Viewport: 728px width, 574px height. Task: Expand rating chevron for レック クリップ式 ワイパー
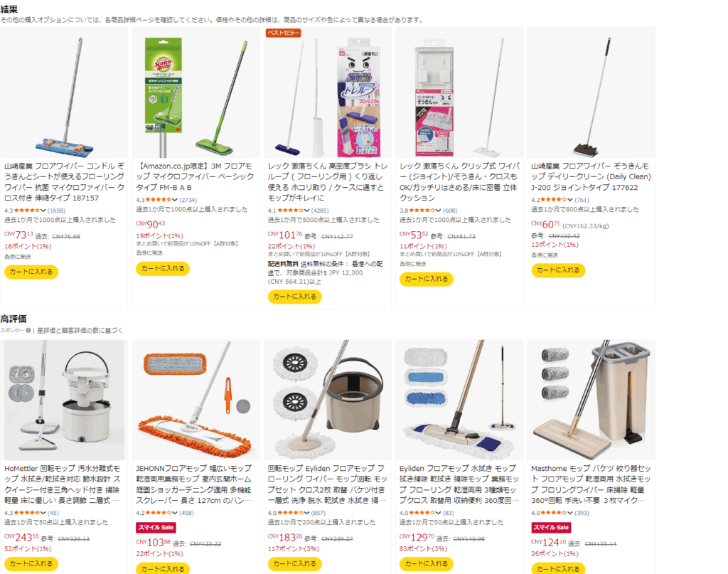pyautogui.click(x=438, y=211)
